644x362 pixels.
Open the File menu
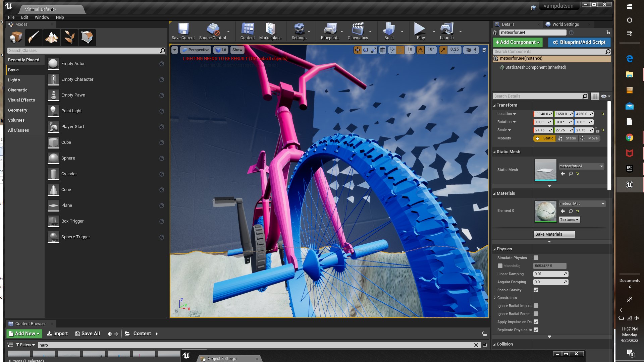tap(11, 17)
